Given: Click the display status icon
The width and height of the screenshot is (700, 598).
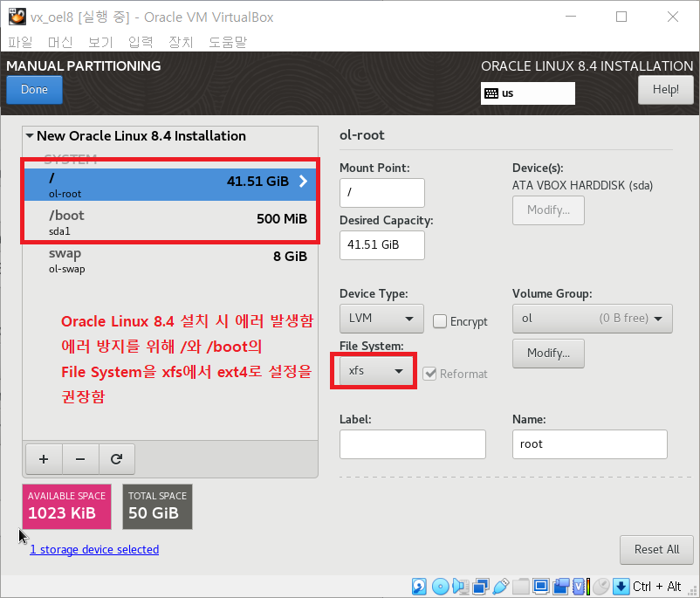Looking at the screenshot, I should tap(540, 586).
